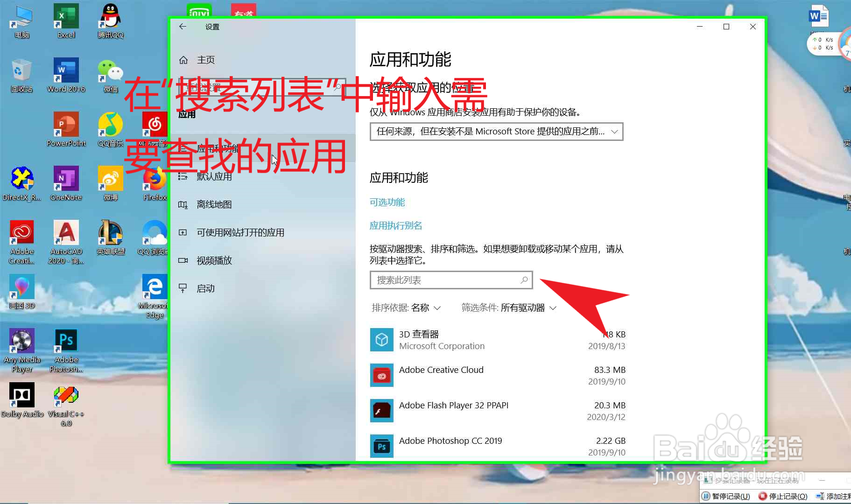Open the 微信 WeChat desktop shortcut

coord(111,75)
